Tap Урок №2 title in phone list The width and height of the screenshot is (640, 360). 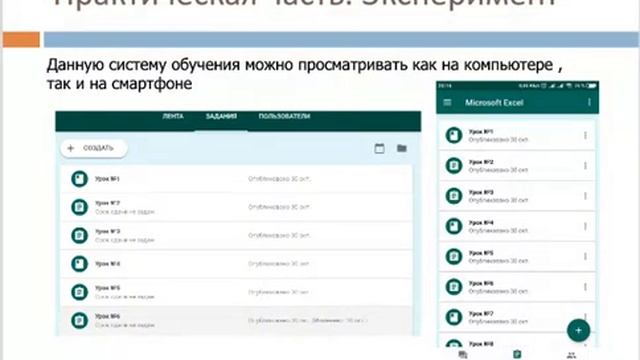481,162
